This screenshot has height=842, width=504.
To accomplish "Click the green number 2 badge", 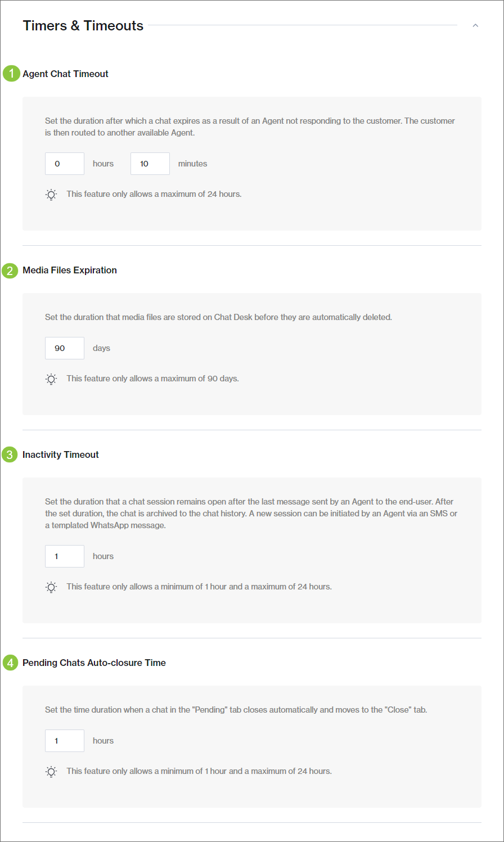I will [x=10, y=271].
